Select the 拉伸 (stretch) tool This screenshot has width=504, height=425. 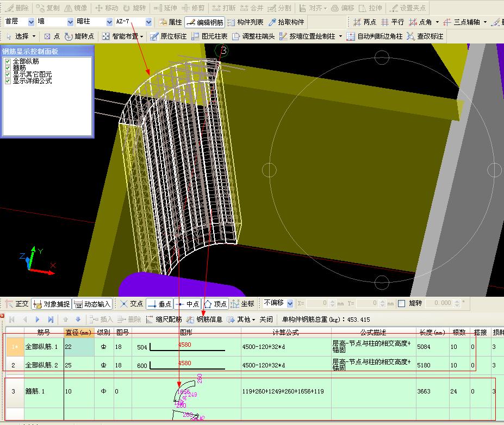371,8
